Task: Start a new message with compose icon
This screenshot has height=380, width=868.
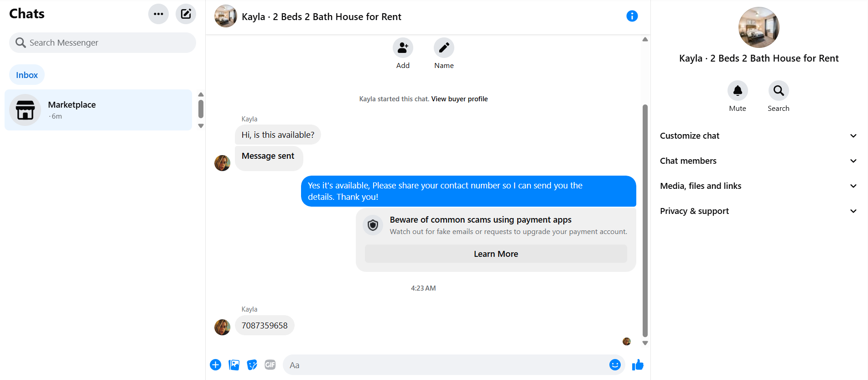Action: point(186,14)
